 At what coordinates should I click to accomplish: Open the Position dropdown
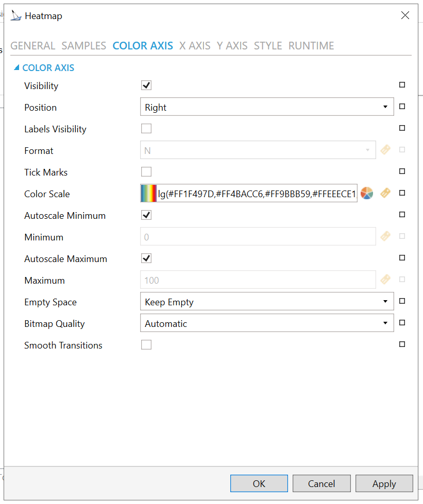[x=266, y=107]
